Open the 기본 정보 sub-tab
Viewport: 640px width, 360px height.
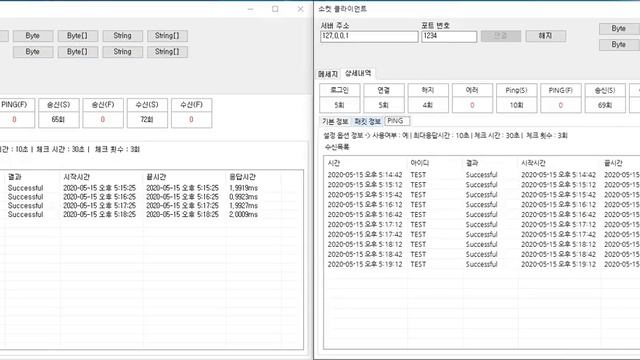[x=335, y=121]
